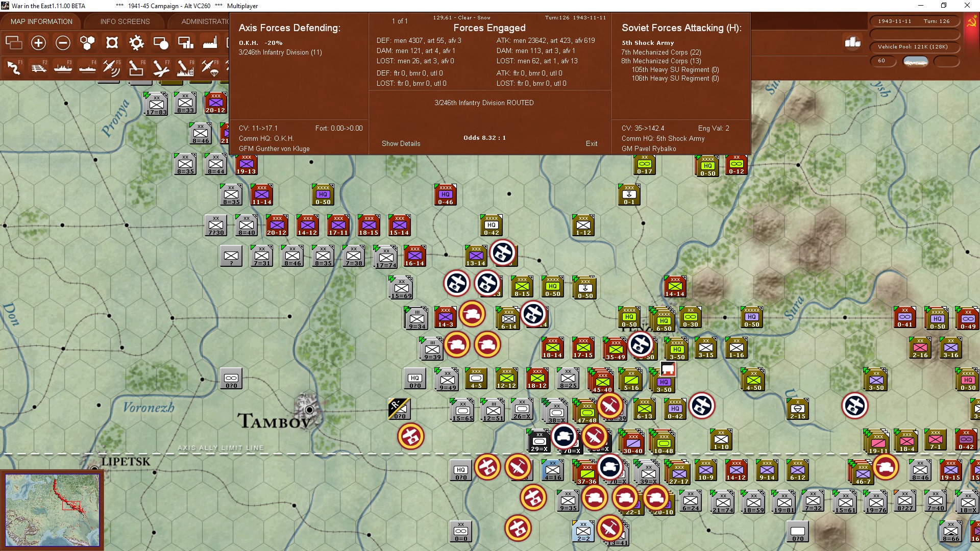Select the 35-49 Soviet unit stack
980x551 pixels.
click(615, 349)
